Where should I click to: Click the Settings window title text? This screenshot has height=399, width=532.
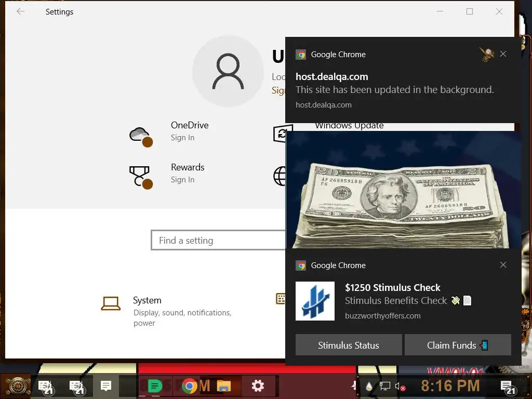[59, 12]
